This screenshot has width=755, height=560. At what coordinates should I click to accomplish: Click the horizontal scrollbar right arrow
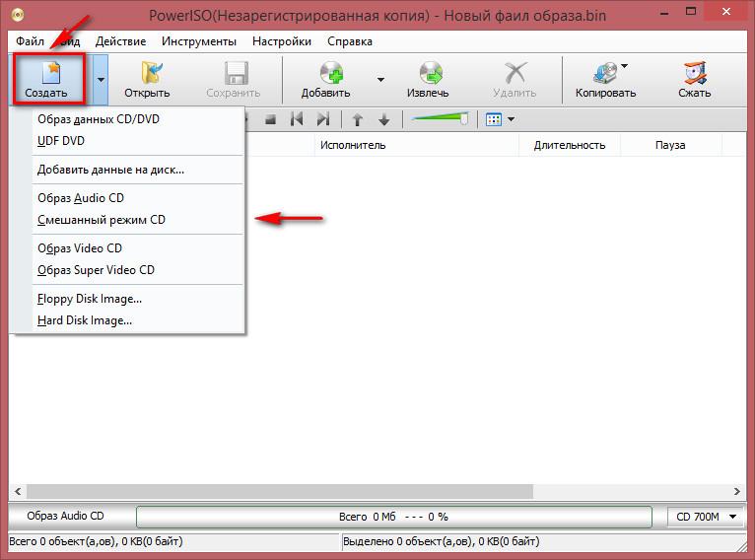click(x=736, y=491)
